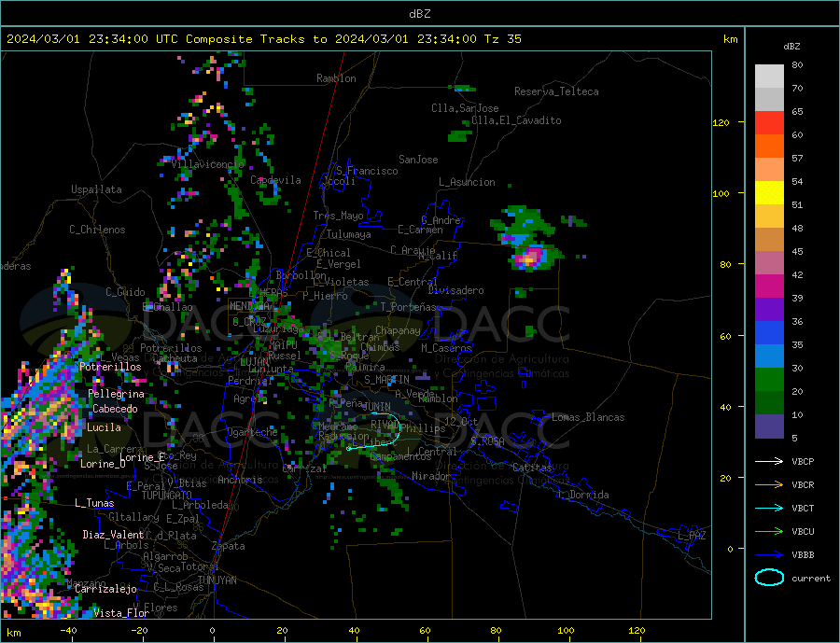Select the light gray 80 dBZ color swatch
Viewport: 840px width, 643px height.
(769, 77)
